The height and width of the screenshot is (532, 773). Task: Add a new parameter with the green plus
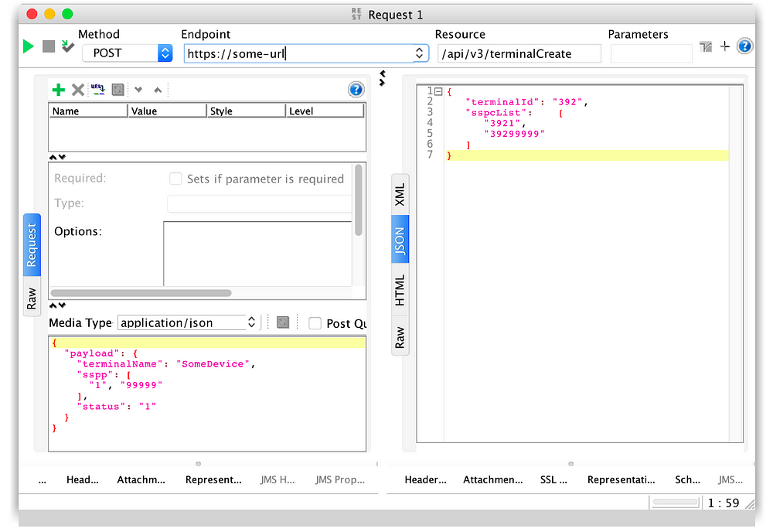pyautogui.click(x=58, y=89)
